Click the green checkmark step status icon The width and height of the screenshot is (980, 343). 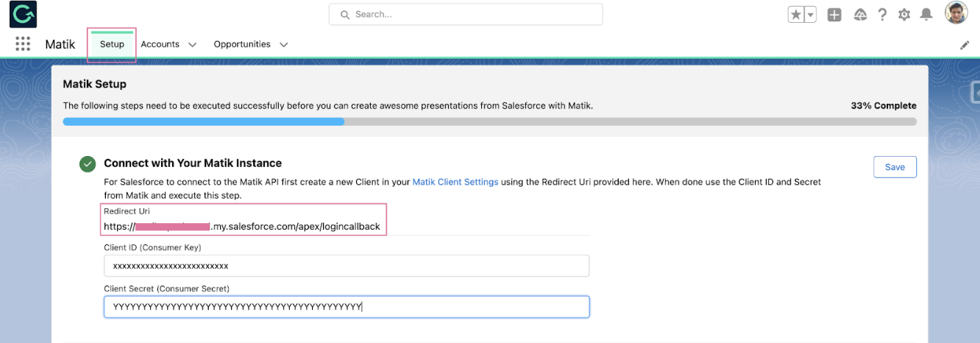tap(88, 164)
